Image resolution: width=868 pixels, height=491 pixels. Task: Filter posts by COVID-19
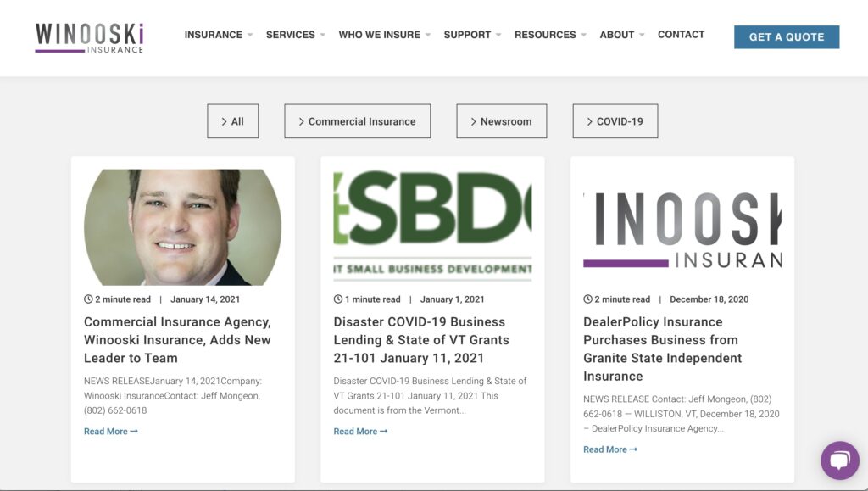click(615, 121)
